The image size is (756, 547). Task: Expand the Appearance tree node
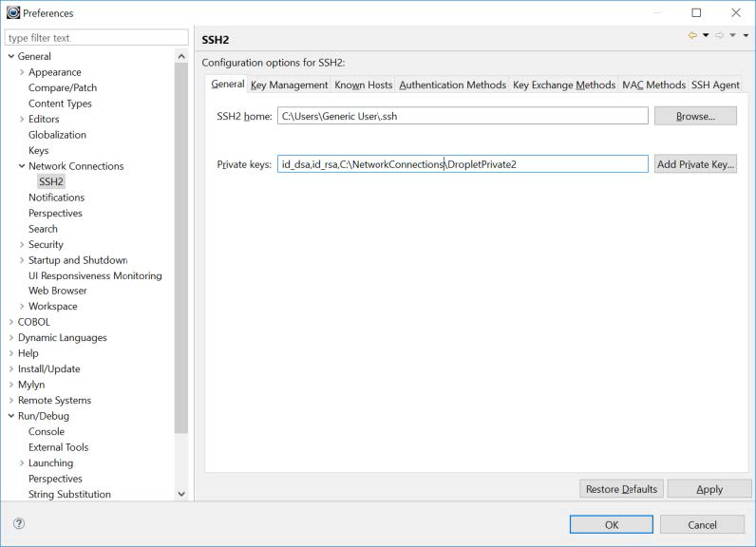[22, 72]
